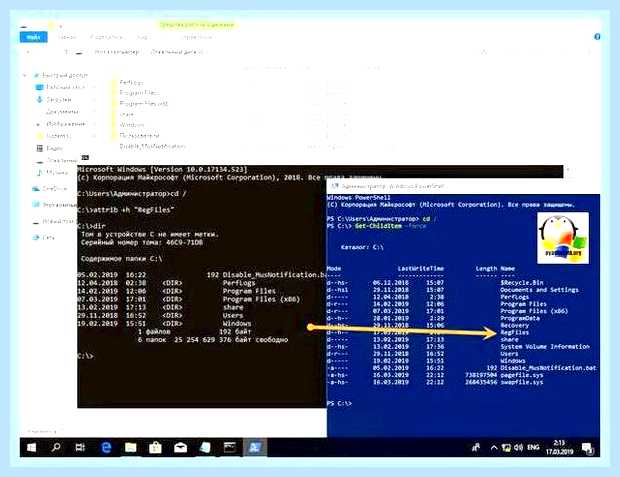Click ProgramData entry in PowerShell
The width and height of the screenshot is (620, 477).
pyautogui.click(x=520, y=318)
